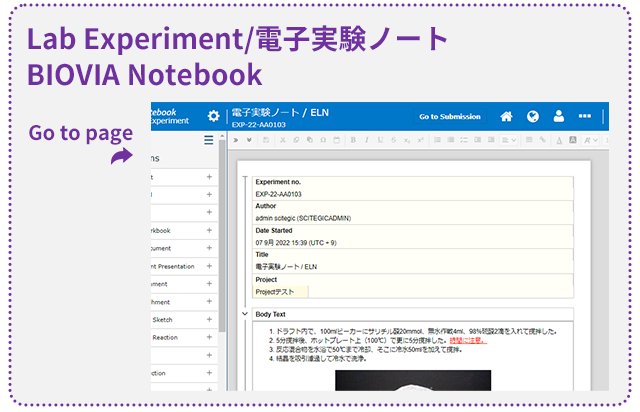Screen dimensions: 640x412
Task: Click the 'Lab Experiment/電子実験ノート' heading
Action: point(237,39)
